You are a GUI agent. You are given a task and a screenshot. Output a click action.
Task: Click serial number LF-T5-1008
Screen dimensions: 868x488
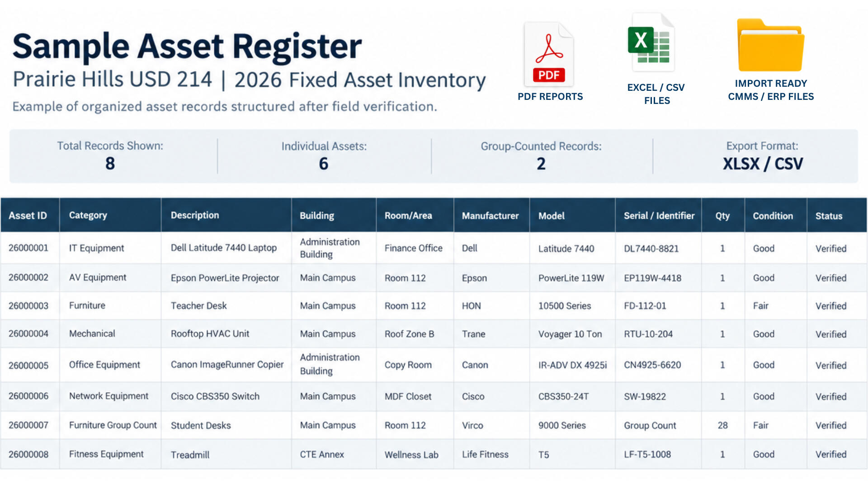pos(647,455)
